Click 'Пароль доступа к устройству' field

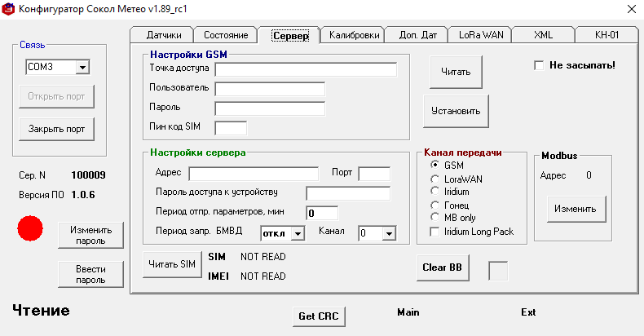(x=348, y=193)
